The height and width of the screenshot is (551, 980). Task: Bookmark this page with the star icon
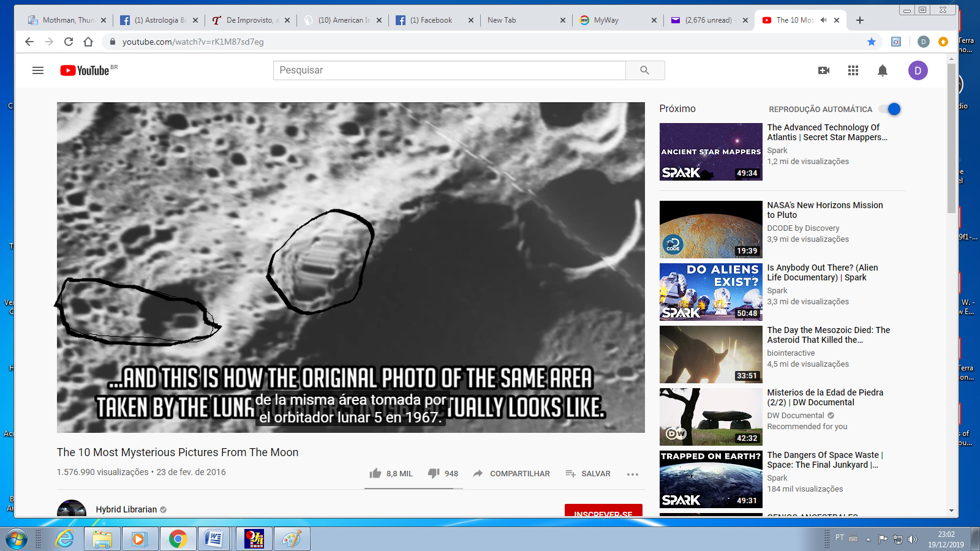click(x=872, y=42)
